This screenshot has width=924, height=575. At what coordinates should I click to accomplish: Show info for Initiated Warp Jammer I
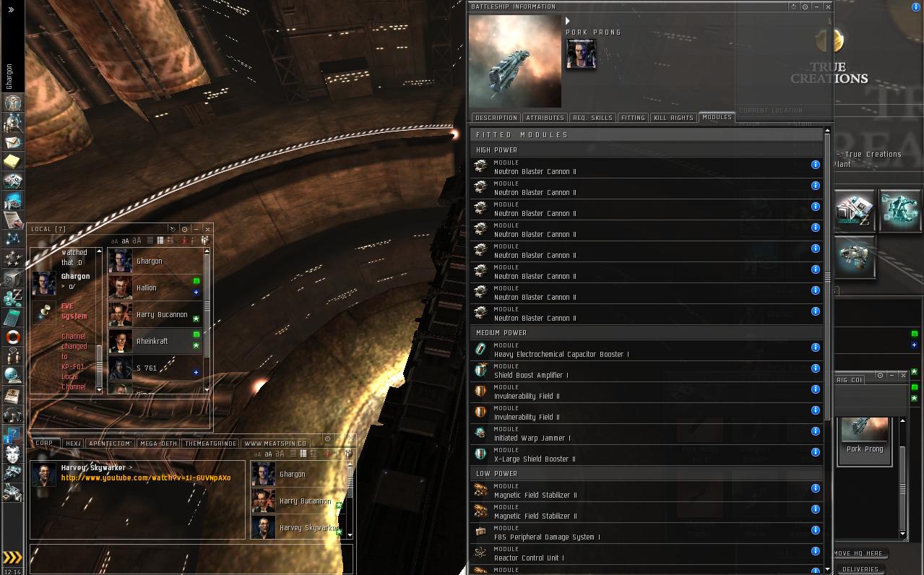[815, 431]
